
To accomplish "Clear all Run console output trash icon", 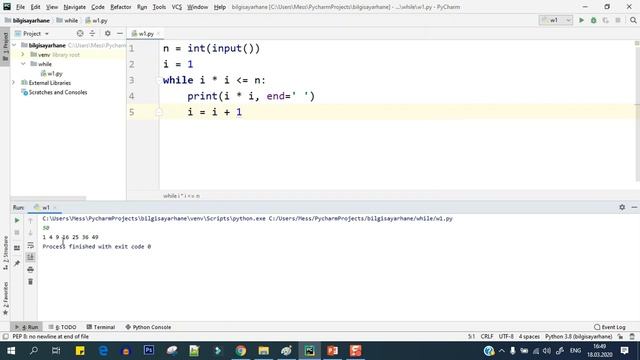I will tap(30, 282).
